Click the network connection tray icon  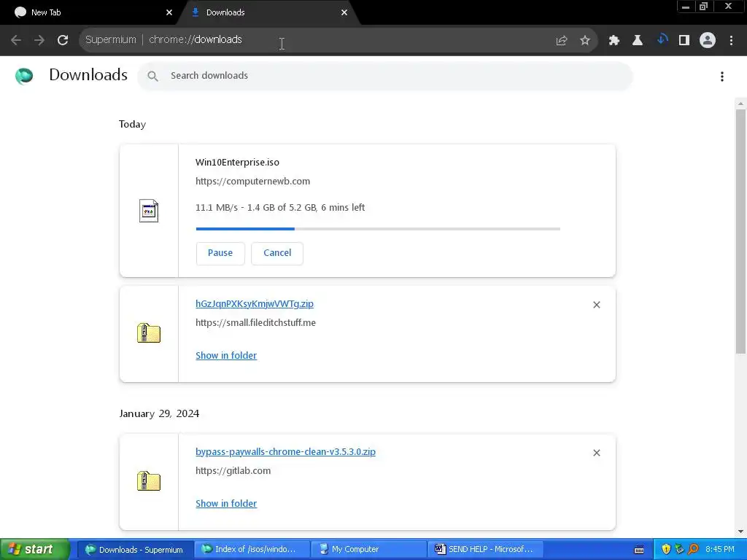point(679,550)
